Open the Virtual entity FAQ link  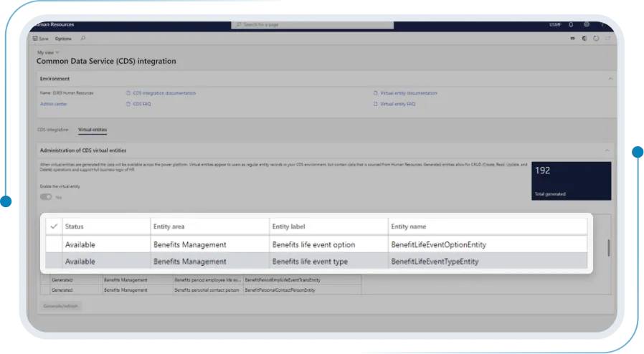[397, 104]
